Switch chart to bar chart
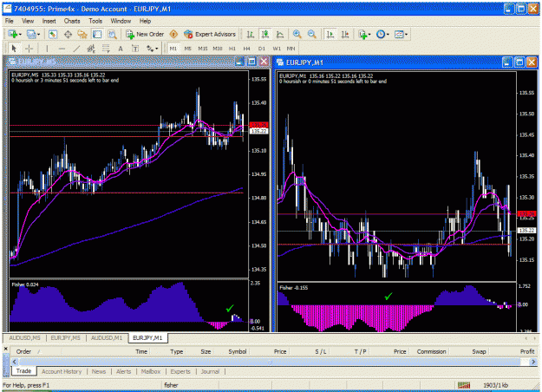 click(251, 34)
